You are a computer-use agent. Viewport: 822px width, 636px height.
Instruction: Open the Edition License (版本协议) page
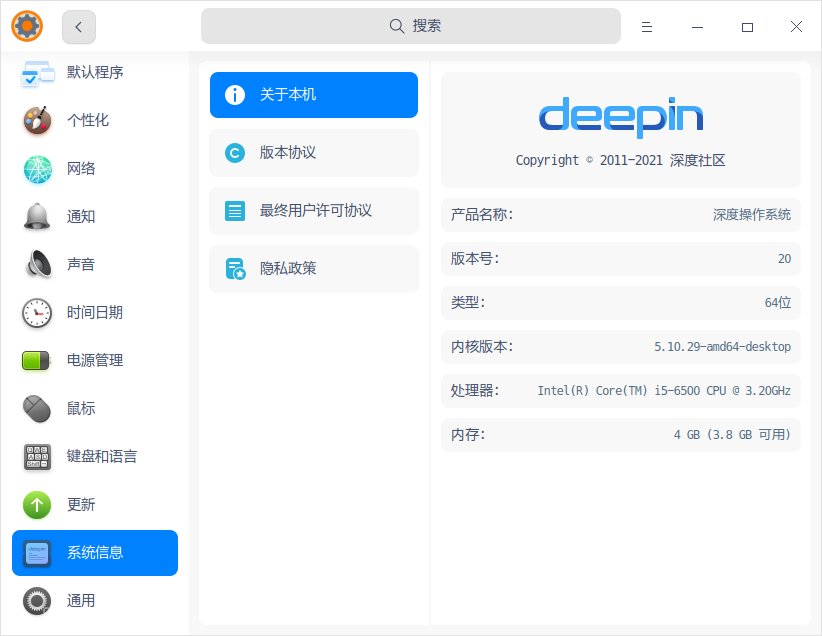313,153
